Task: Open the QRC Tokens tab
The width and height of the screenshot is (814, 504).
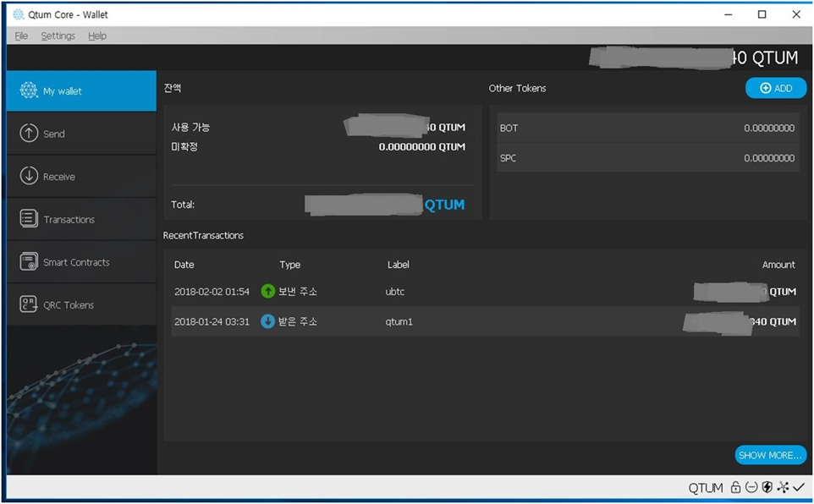Action: pos(81,304)
